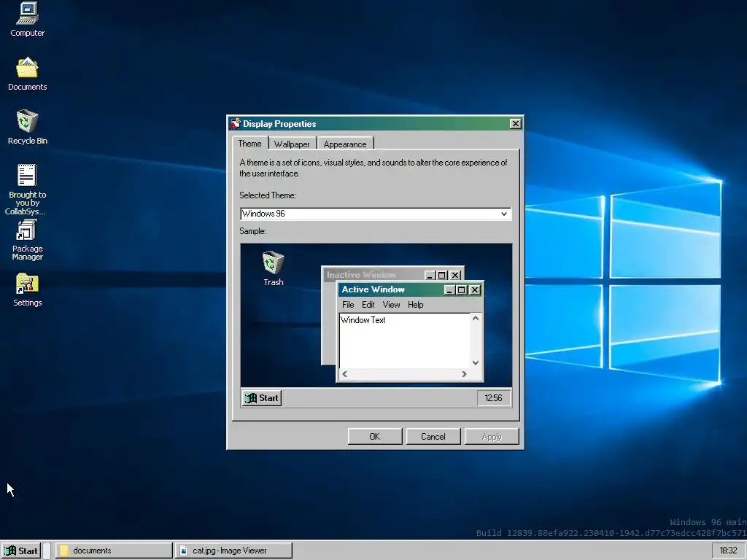Click the Trash icon in the sample preview
Viewport: 747px width, 560px height.
point(274,268)
